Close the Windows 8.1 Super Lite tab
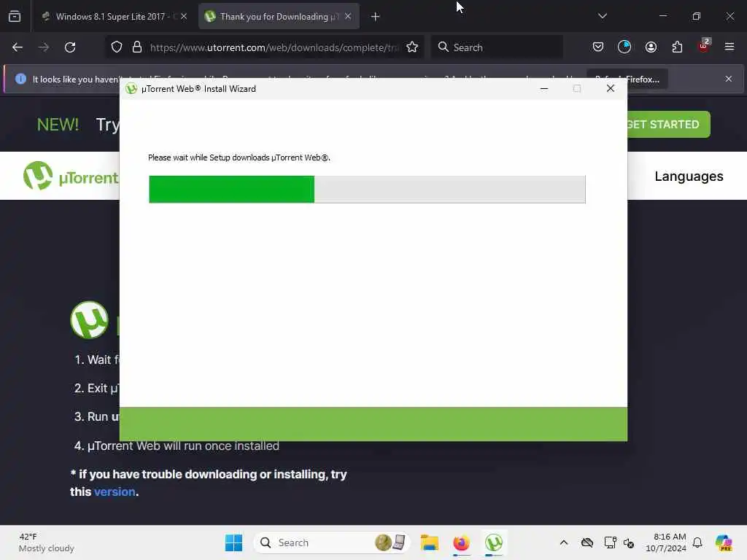This screenshot has width=747, height=560. [184, 17]
